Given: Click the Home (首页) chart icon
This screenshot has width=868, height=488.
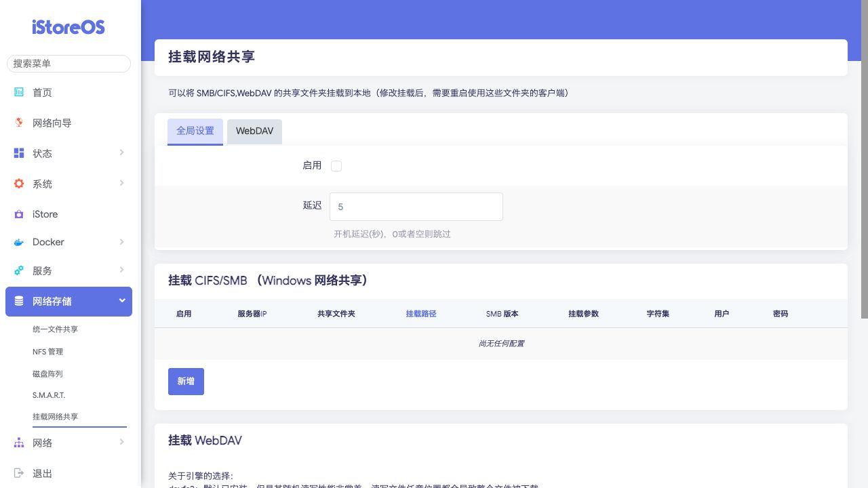Looking at the screenshot, I should [19, 92].
